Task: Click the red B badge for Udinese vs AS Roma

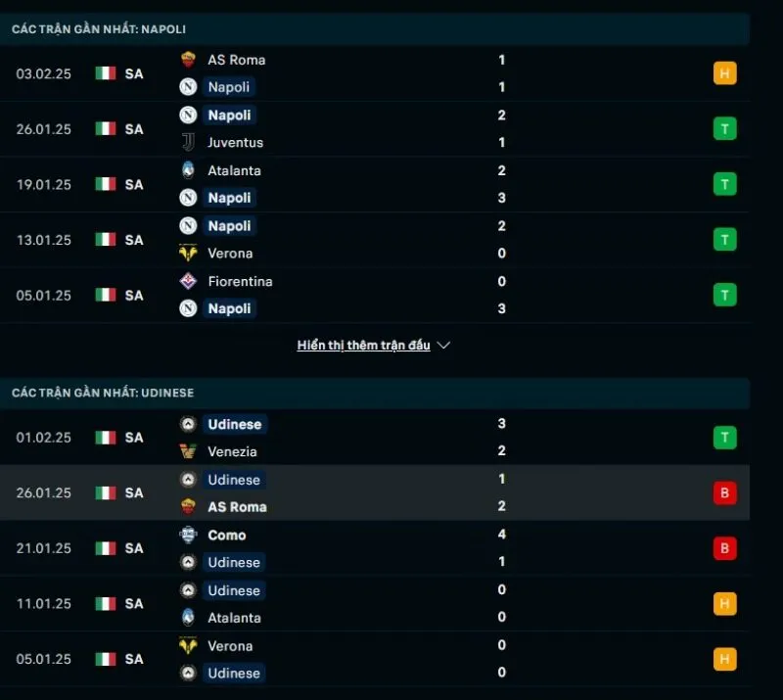Action: [x=724, y=492]
